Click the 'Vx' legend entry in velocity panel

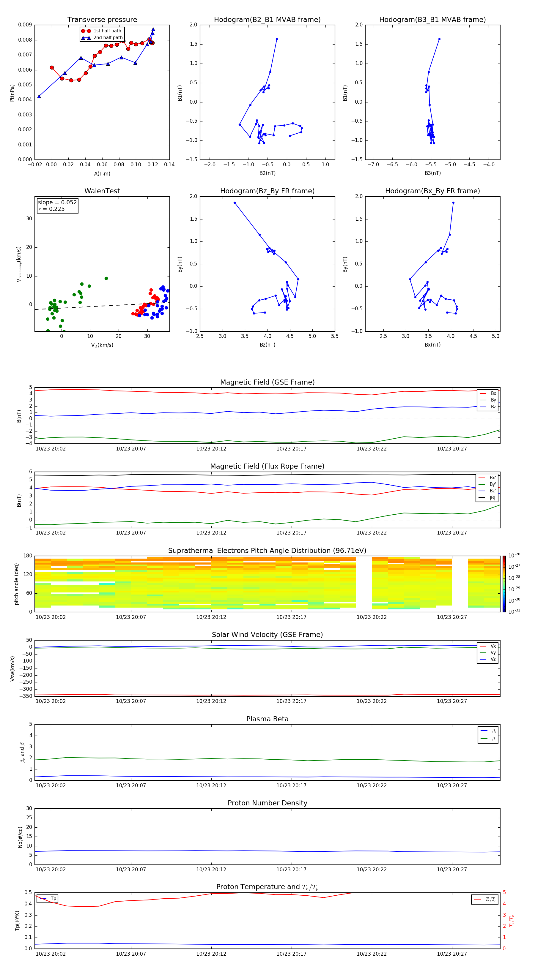tap(488, 646)
